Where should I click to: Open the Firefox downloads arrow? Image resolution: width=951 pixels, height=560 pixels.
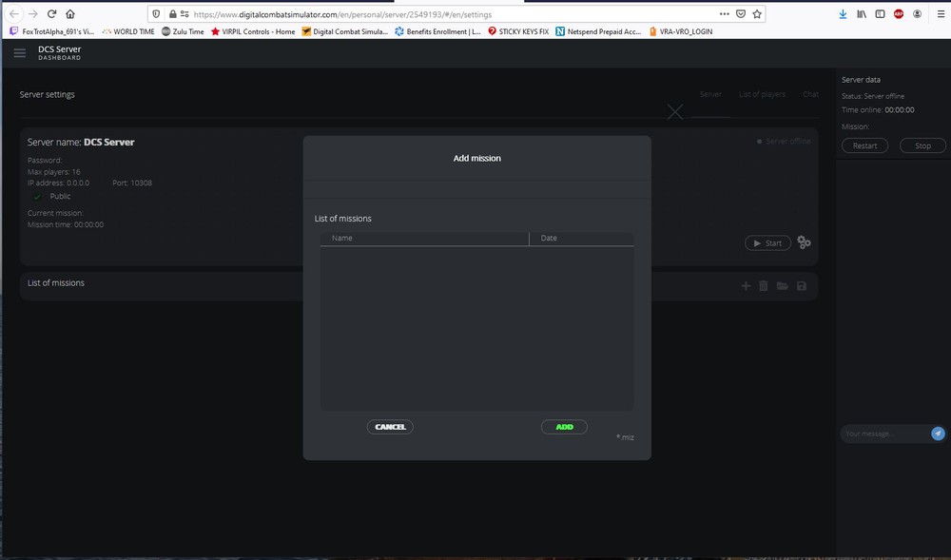pyautogui.click(x=843, y=14)
